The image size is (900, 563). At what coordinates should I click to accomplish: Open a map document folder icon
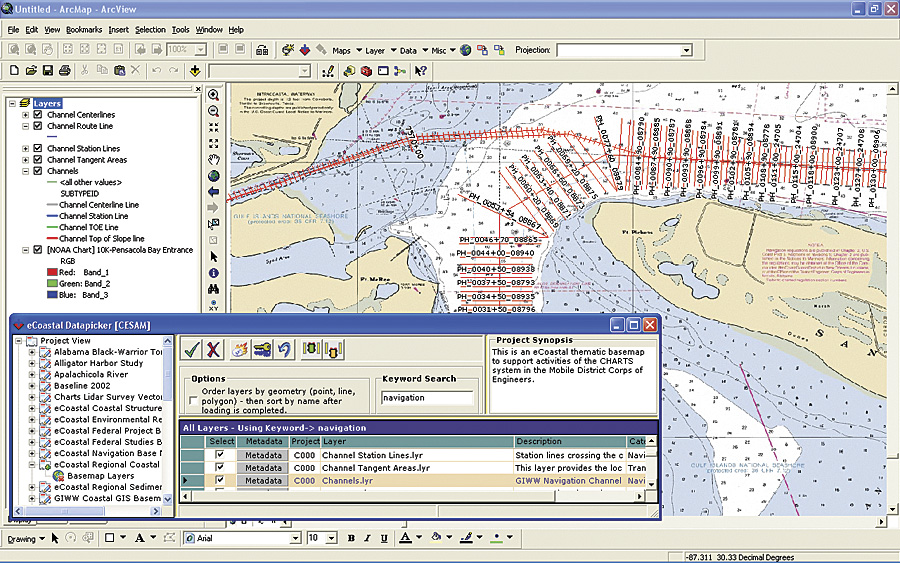pos(31,71)
